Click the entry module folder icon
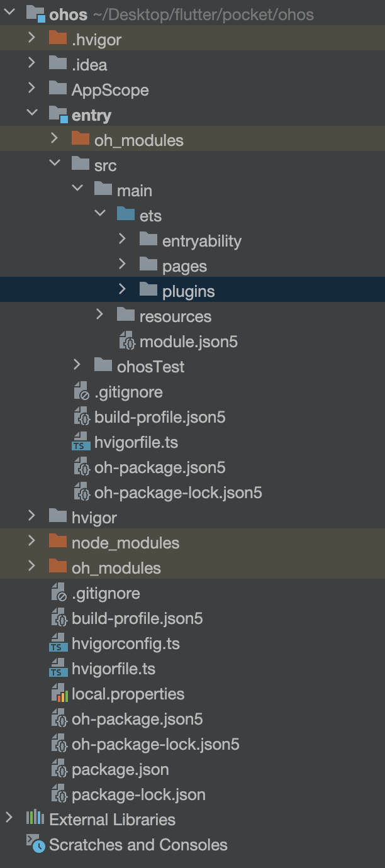 point(59,114)
